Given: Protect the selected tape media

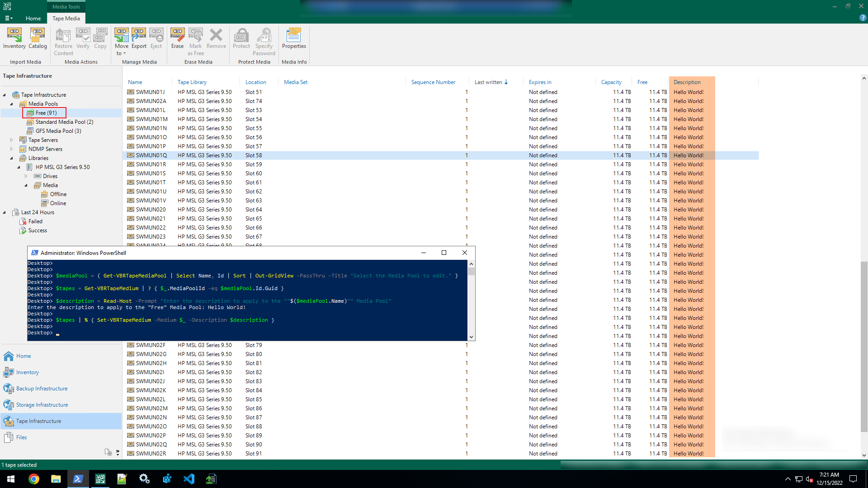Looking at the screenshot, I should (241, 40).
